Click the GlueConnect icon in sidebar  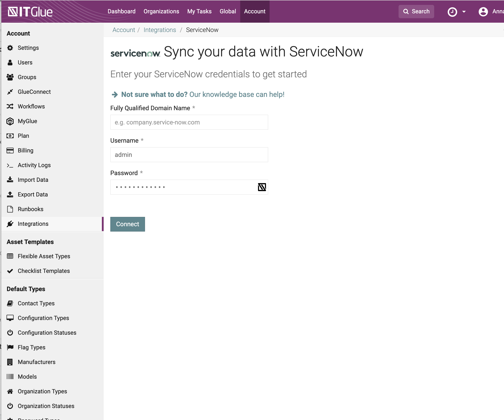[10, 92]
